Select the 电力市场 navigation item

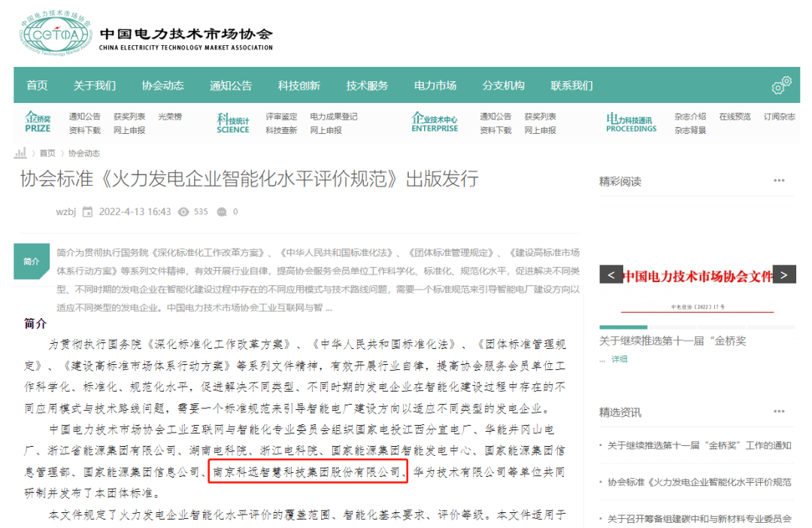435,85
